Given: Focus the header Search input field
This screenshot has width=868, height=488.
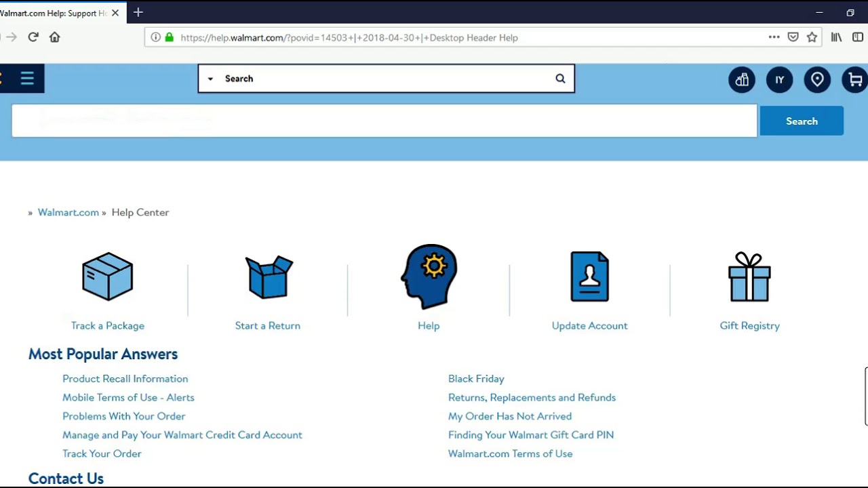Looking at the screenshot, I should (387, 79).
